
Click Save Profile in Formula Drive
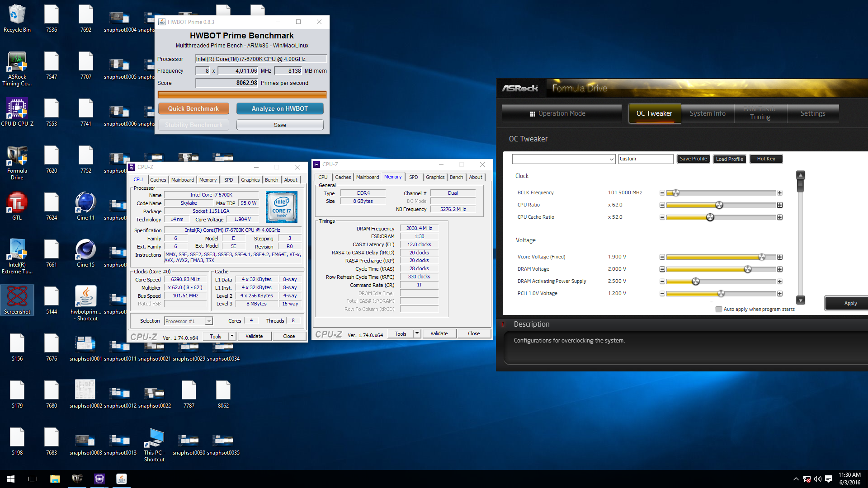[693, 159]
